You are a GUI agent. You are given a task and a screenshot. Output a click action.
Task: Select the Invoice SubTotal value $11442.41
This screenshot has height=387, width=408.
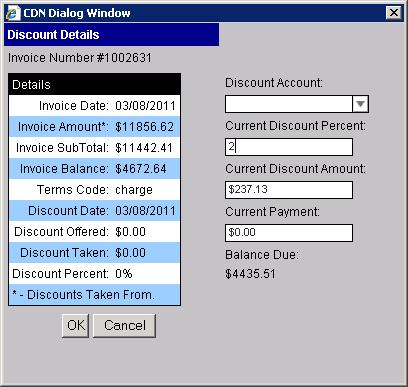144,148
